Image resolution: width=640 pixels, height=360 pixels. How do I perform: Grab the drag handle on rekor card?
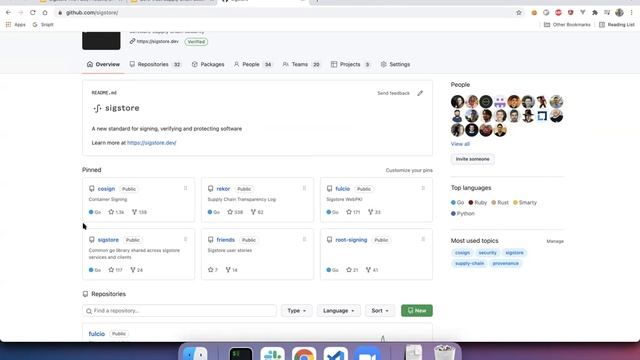click(304, 188)
